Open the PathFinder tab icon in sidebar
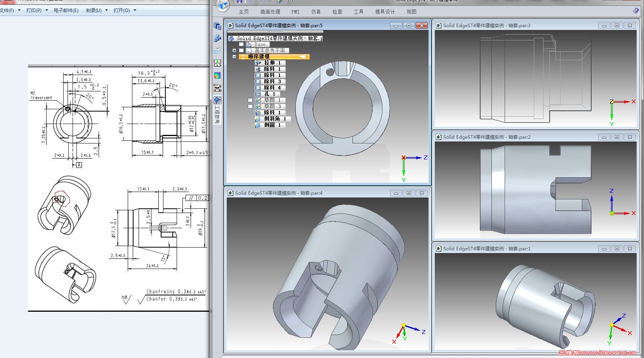 217,26
